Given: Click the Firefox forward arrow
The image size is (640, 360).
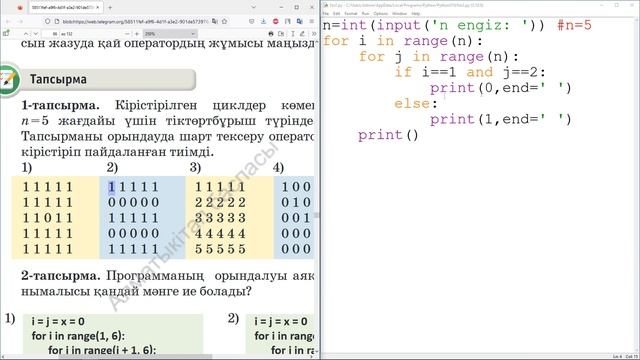Looking at the screenshot, I should point(20,21).
